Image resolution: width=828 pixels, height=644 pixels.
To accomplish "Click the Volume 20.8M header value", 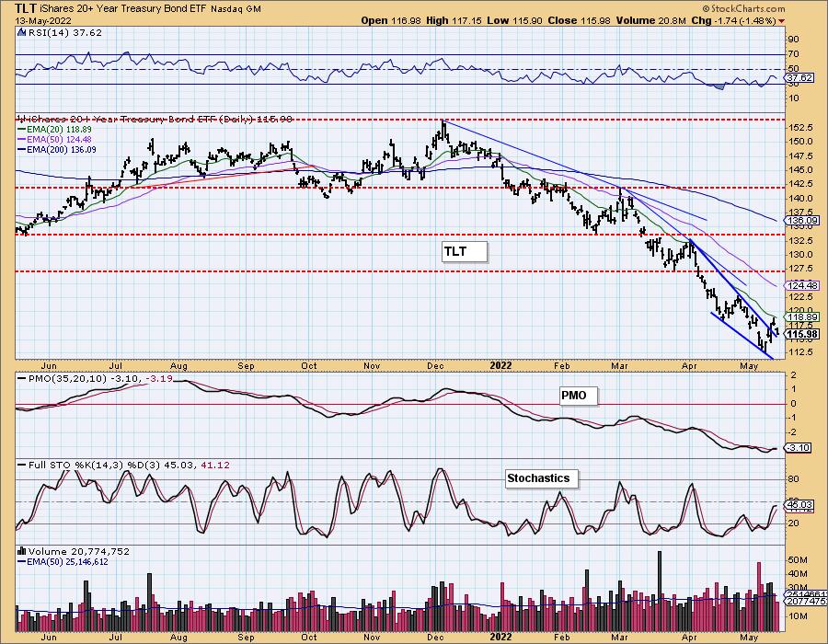I will click(x=651, y=20).
